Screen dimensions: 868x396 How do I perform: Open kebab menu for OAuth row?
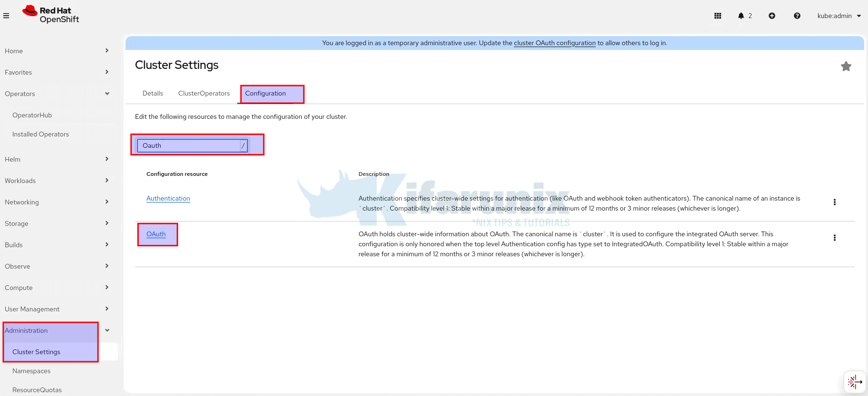834,238
